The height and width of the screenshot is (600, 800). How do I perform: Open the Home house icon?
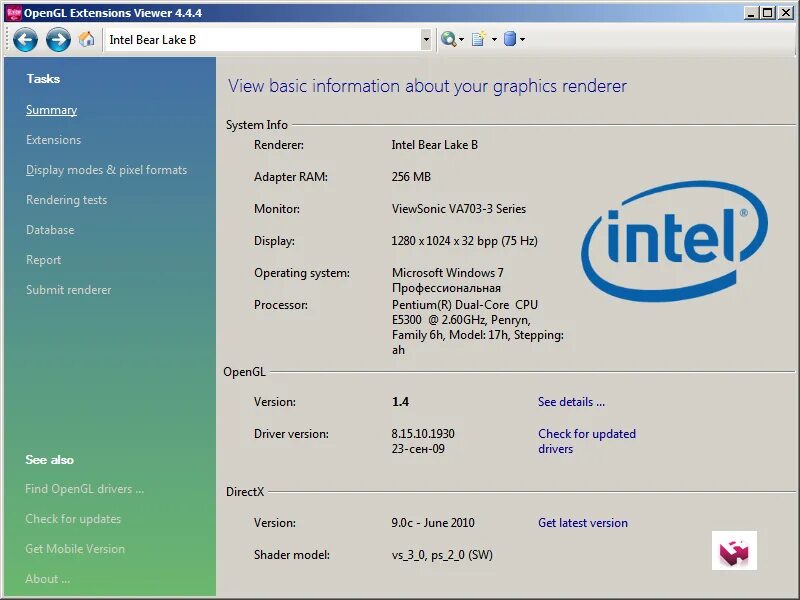point(87,39)
